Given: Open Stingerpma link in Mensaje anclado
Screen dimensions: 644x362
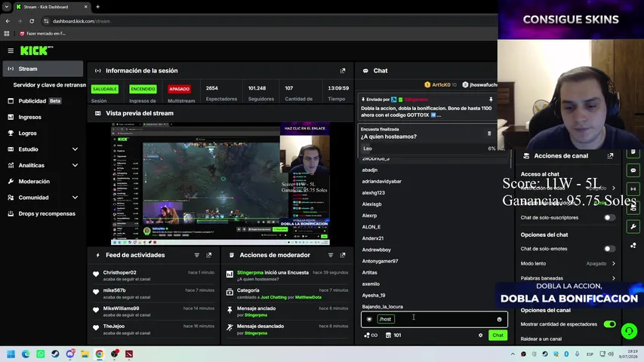Looking at the screenshot, I should [255, 315].
